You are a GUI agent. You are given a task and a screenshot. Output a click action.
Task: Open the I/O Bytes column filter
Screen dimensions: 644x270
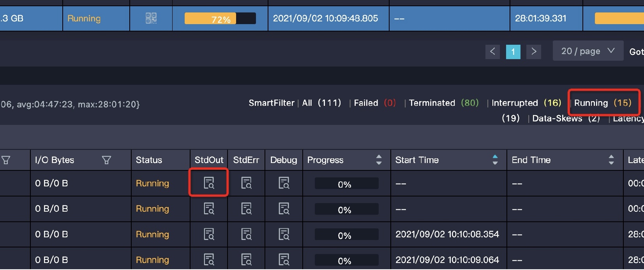tap(106, 160)
